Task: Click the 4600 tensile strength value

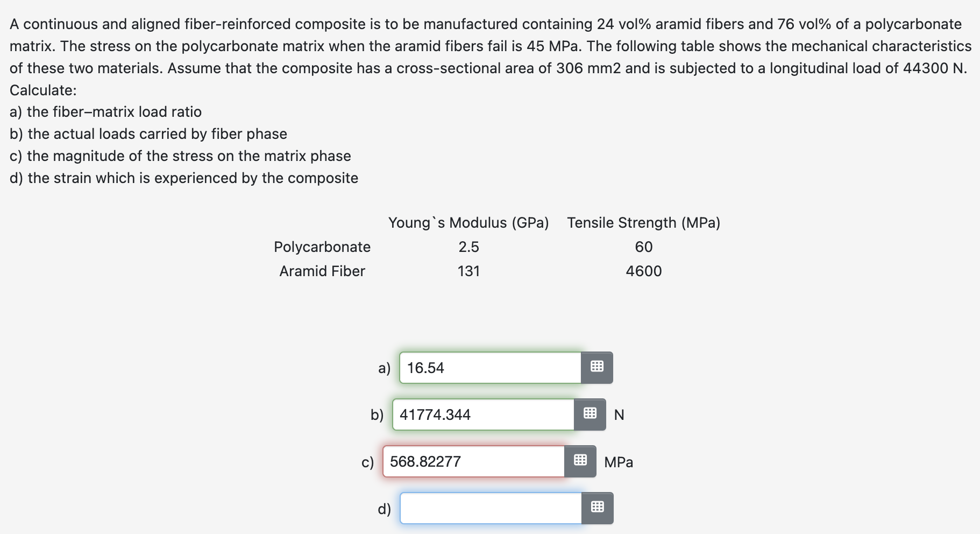Action: click(644, 271)
